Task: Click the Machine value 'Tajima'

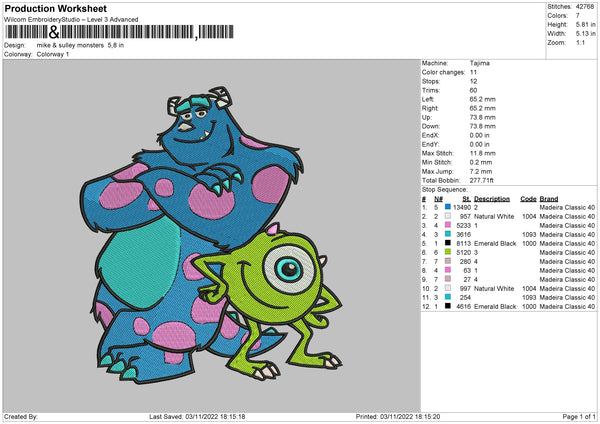Action: tap(479, 63)
